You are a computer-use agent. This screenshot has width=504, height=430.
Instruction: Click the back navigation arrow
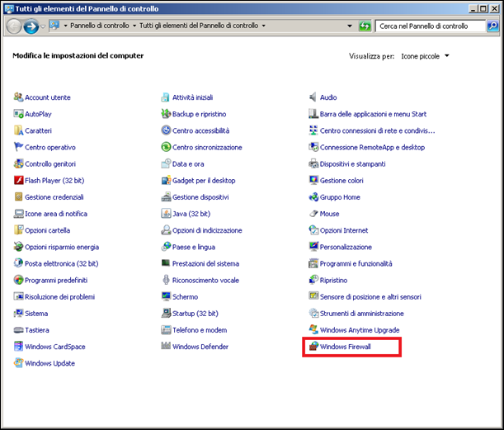tap(14, 26)
